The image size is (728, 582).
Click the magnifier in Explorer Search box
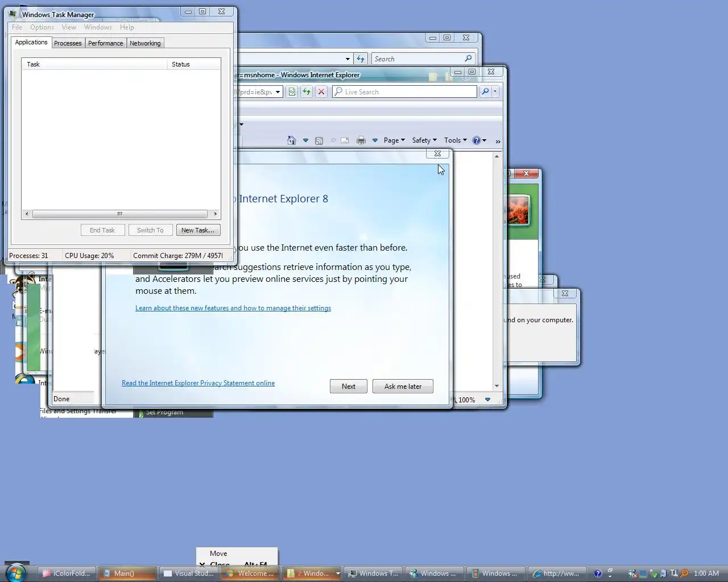(x=469, y=59)
